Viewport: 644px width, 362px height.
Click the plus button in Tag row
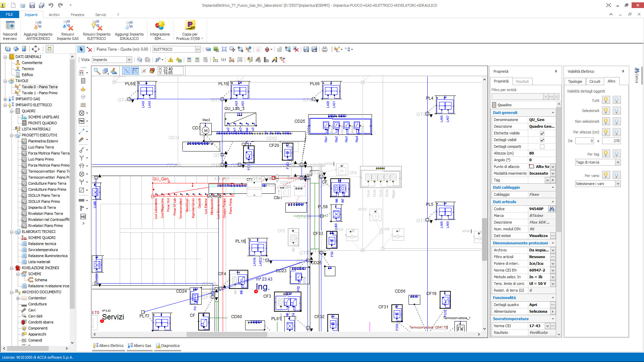pos(553,180)
